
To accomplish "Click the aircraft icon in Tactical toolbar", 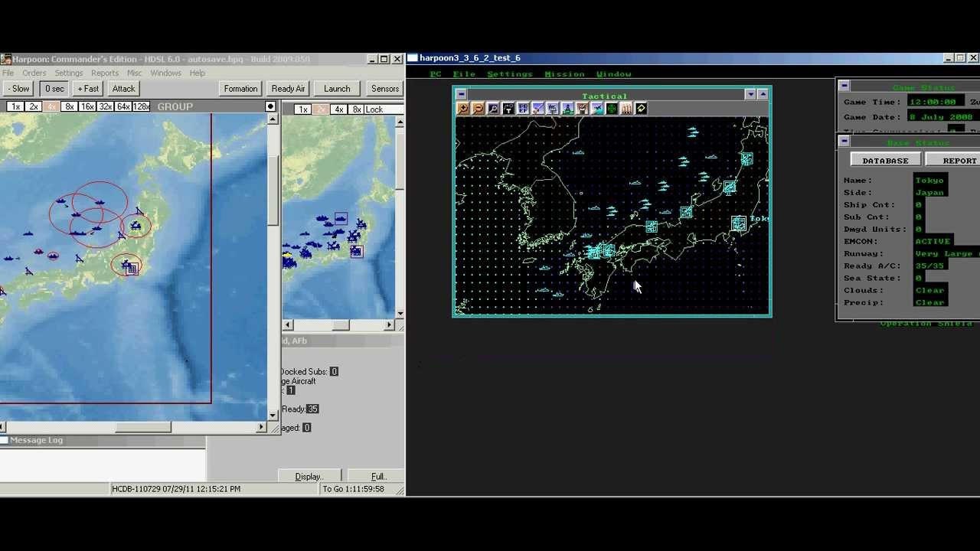I will (x=597, y=109).
